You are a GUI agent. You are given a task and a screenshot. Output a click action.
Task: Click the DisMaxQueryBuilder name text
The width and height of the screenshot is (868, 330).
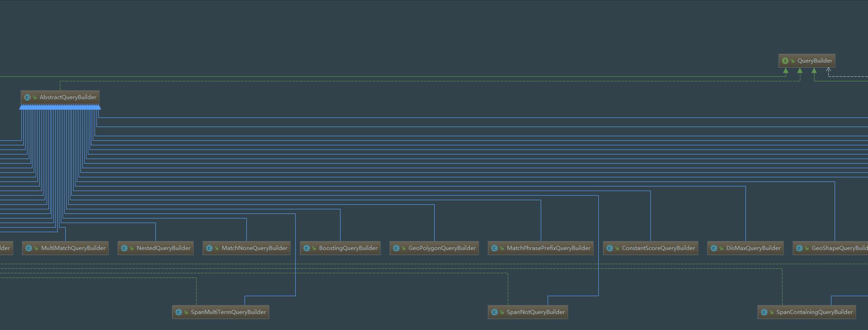tap(753, 248)
